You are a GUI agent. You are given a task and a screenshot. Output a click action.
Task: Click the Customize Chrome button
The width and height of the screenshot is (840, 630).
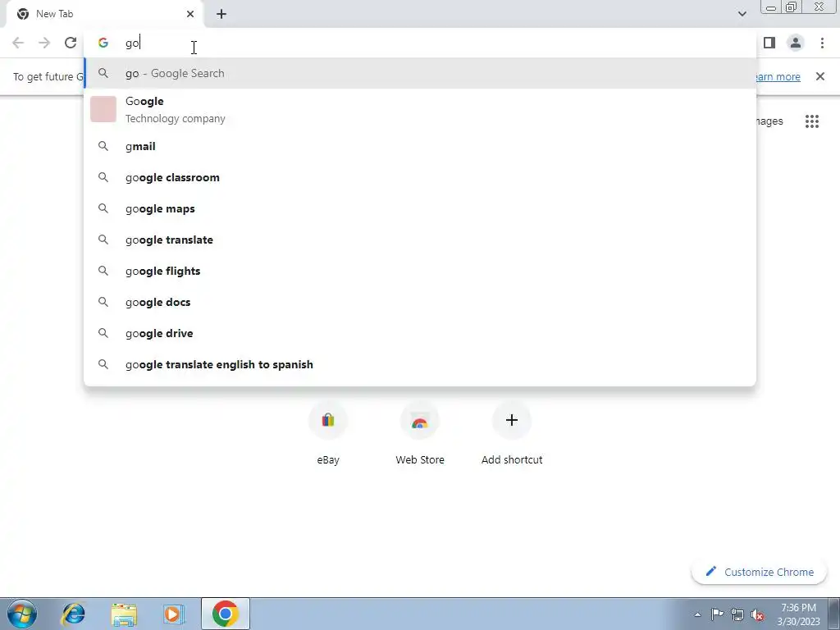click(760, 572)
